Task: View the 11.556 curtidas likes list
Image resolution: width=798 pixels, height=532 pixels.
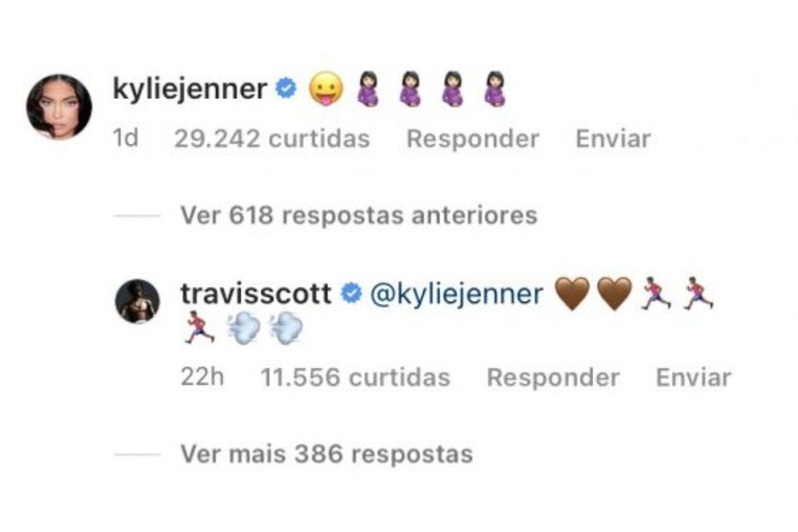Action: pos(355,378)
